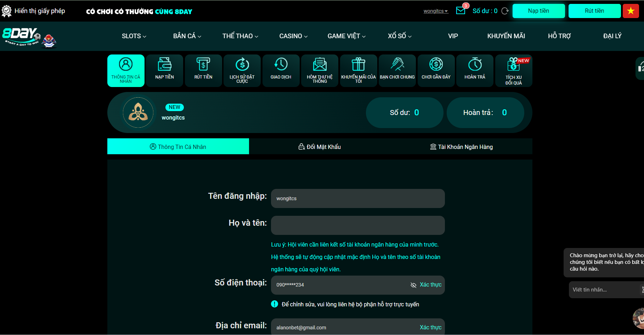Image resolution: width=644 pixels, height=335 pixels.
Task: Click the wongitcs name in profile card
Action: pyautogui.click(x=173, y=118)
